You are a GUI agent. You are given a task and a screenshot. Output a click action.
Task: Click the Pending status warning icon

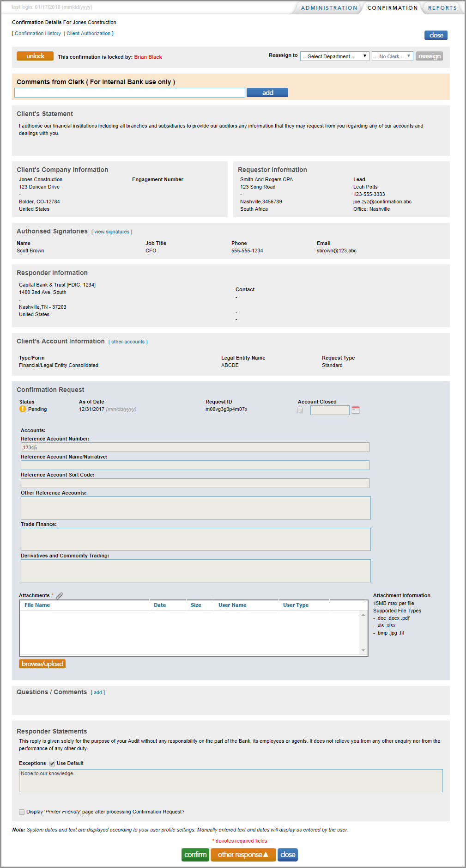point(23,409)
